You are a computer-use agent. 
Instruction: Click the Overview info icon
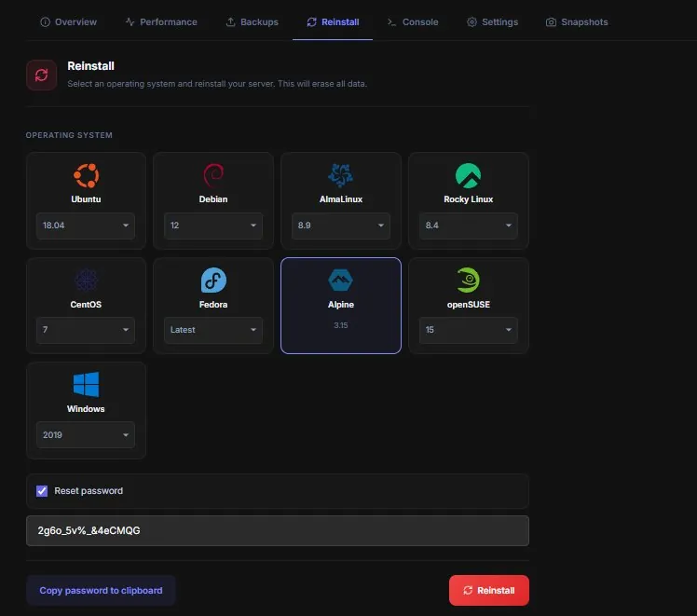[x=45, y=21]
